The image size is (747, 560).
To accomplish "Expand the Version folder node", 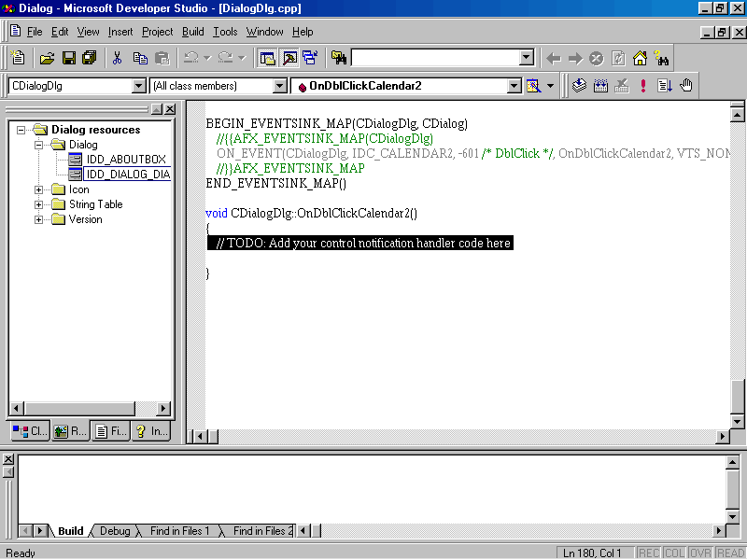I will [x=39, y=219].
